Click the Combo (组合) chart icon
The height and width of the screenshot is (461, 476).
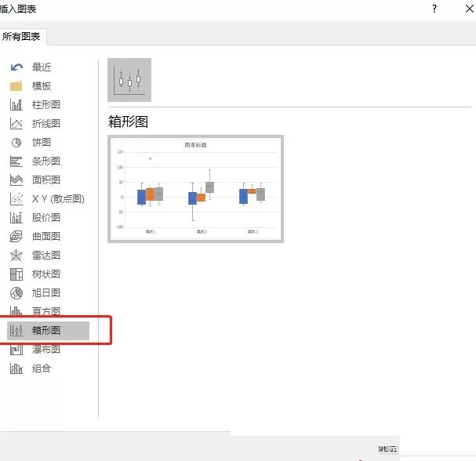click(16, 368)
